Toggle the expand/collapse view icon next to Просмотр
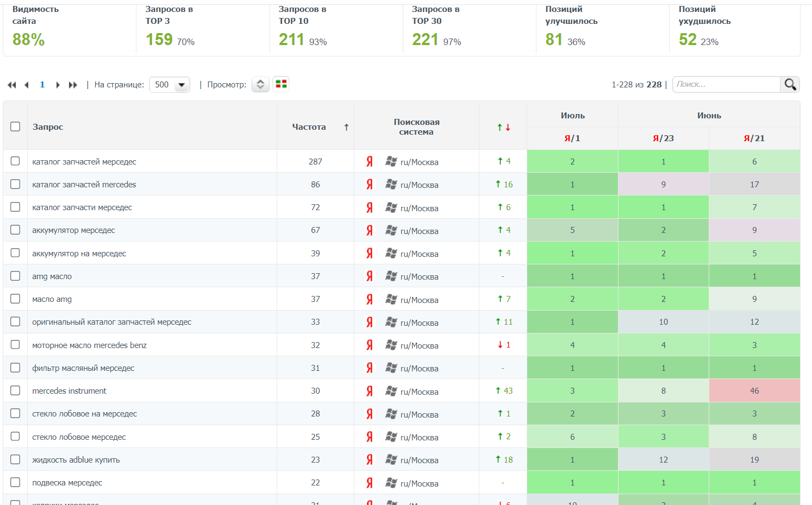 [x=260, y=84]
